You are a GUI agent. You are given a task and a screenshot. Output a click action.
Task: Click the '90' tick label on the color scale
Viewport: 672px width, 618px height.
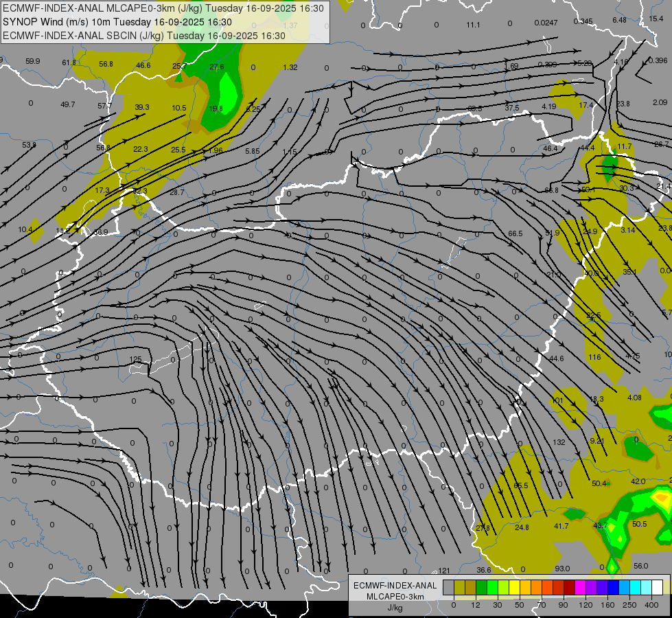[x=563, y=605]
